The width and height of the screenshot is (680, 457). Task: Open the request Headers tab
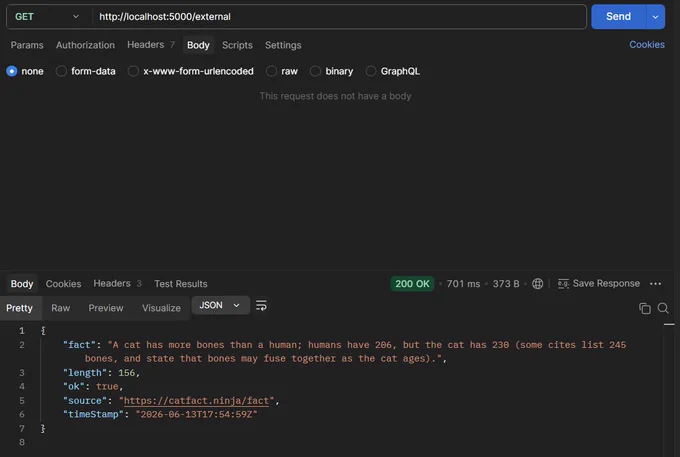[x=150, y=45]
